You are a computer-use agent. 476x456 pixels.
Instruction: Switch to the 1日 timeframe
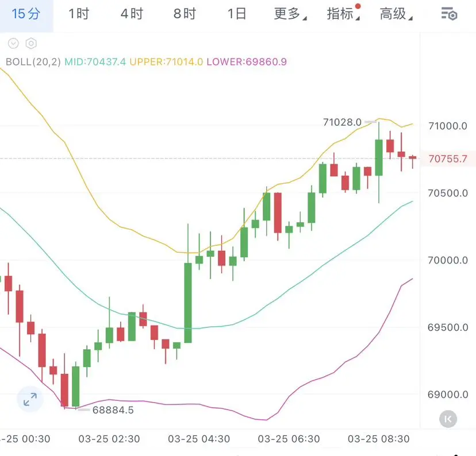237,14
